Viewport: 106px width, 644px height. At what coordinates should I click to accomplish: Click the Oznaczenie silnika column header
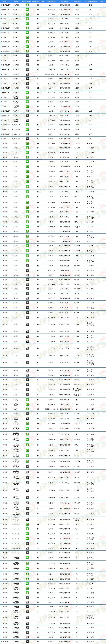point(91,1)
